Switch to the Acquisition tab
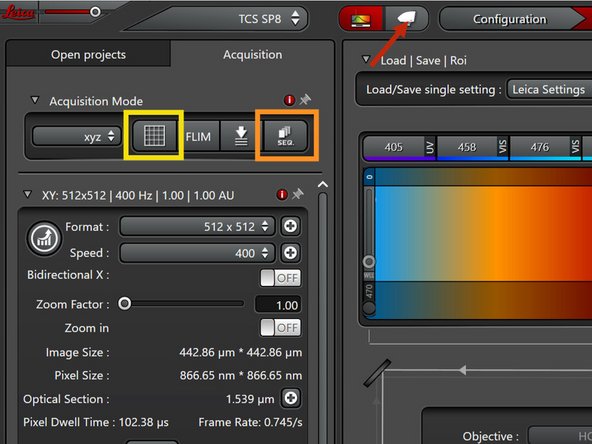Image resolution: width=592 pixels, height=444 pixels. tap(252, 54)
